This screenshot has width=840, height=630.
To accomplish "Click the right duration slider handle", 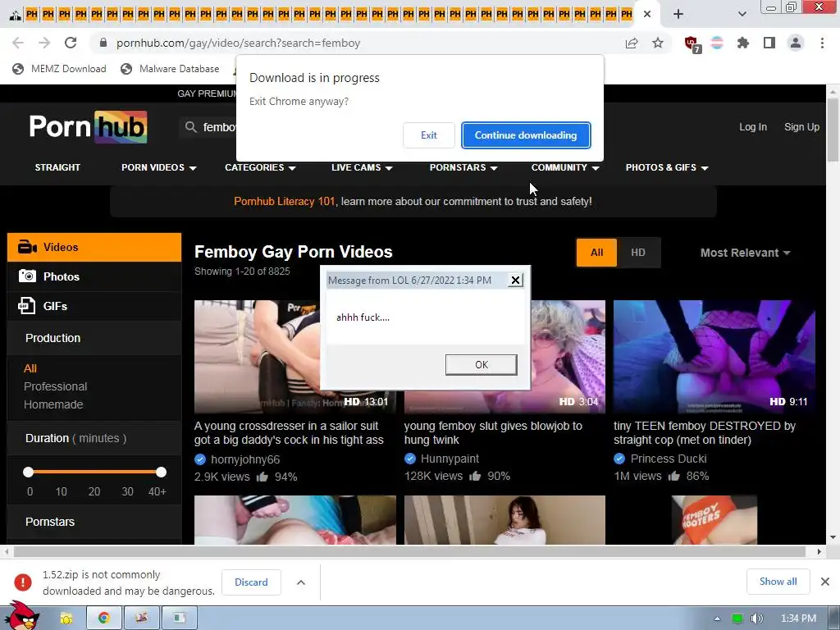I will [x=162, y=472].
